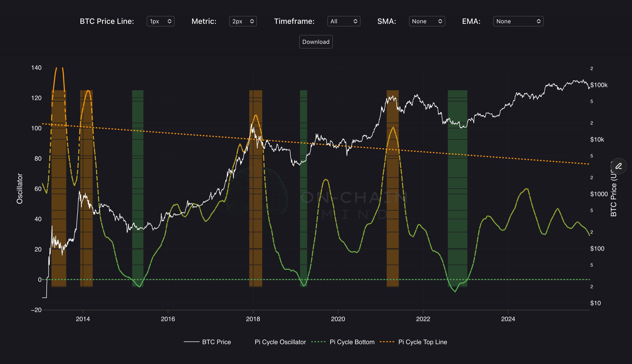
Task: Toggle Pi Cycle Oscillator legend entry
Action: [280, 342]
